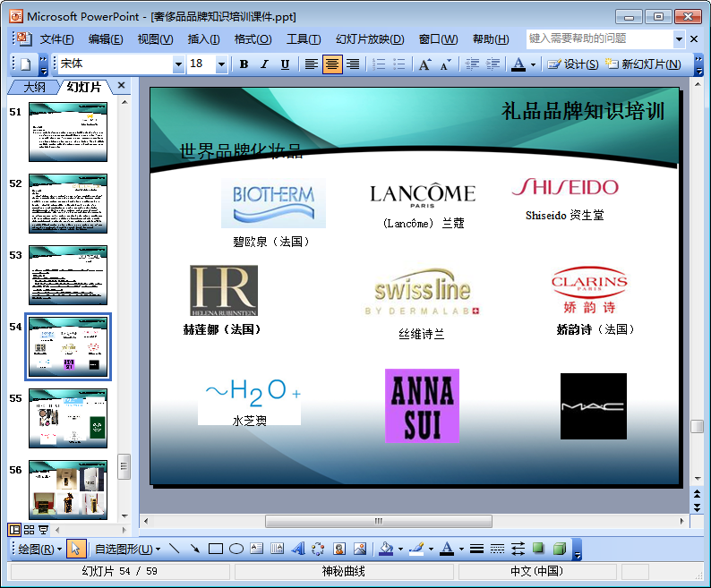Open the 格式(O) menu

[253, 39]
